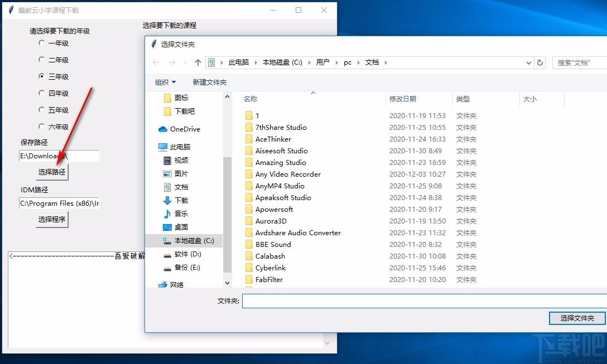The image size is (607, 364).
Task: Open 网络 in the navigation pane
Action: (x=171, y=285)
